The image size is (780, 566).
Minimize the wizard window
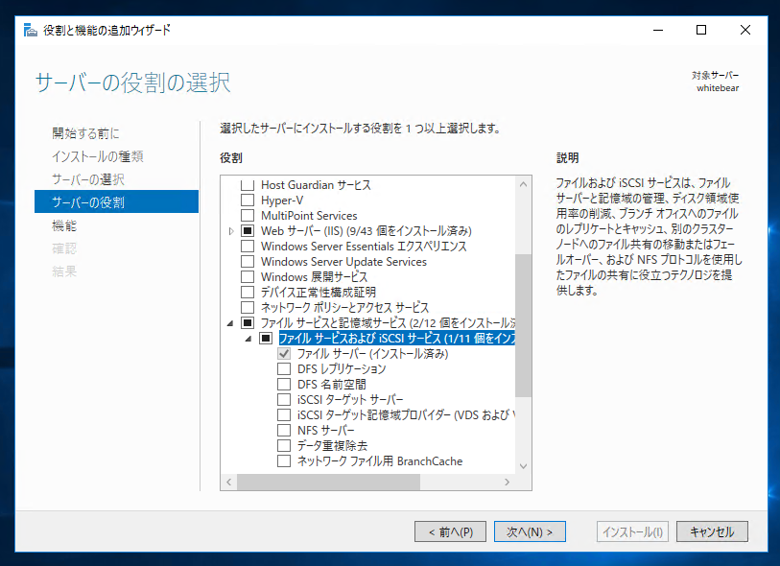coord(658,30)
